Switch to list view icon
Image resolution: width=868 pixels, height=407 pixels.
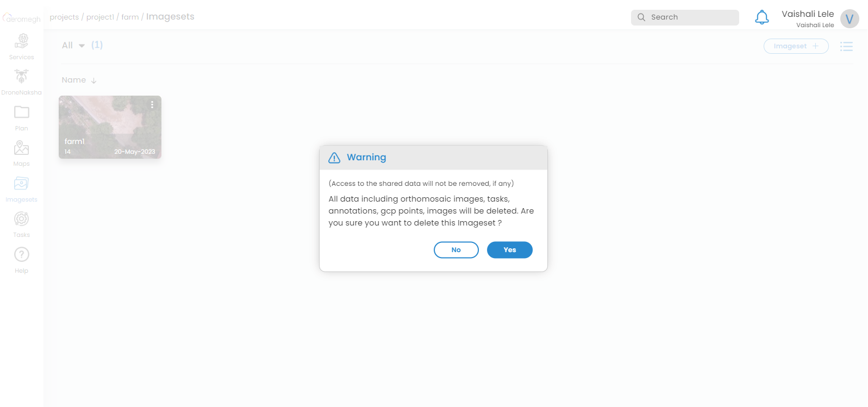coord(846,46)
